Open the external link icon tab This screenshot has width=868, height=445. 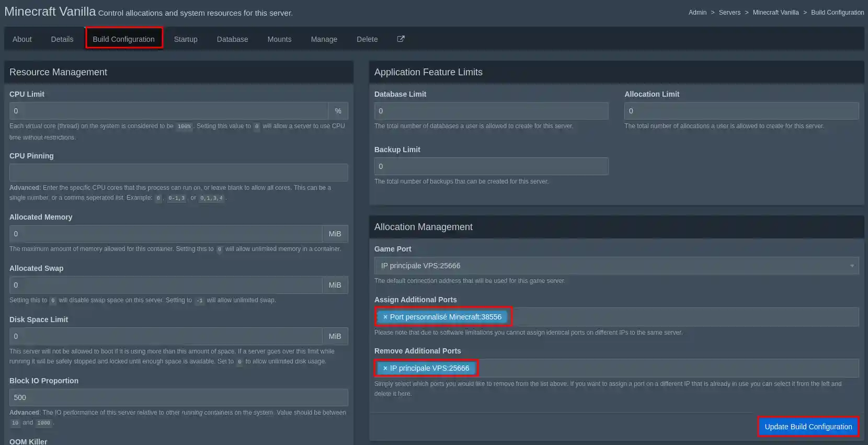(401, 39)
